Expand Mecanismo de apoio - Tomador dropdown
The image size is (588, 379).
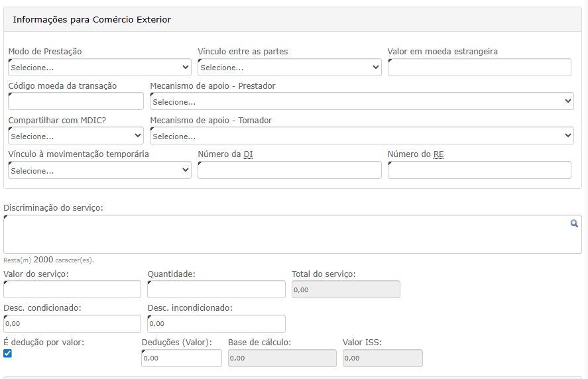(x=361, y=136)
